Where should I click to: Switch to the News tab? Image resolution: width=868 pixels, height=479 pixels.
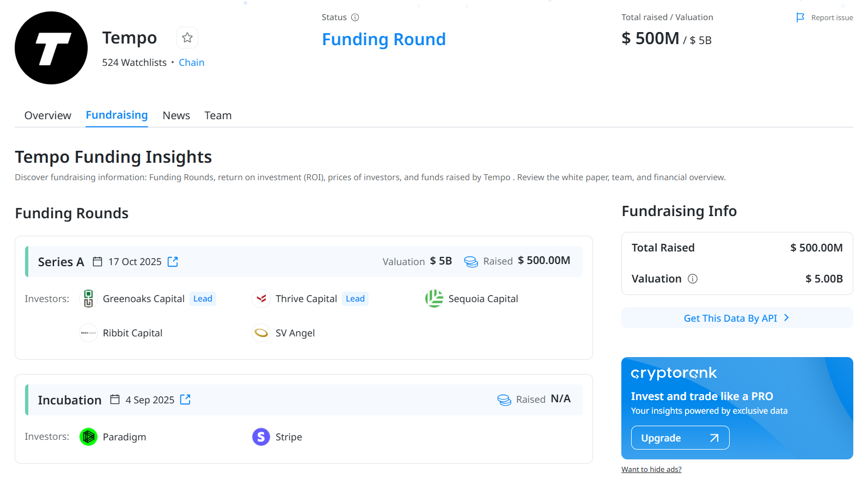tap(176, 115)
